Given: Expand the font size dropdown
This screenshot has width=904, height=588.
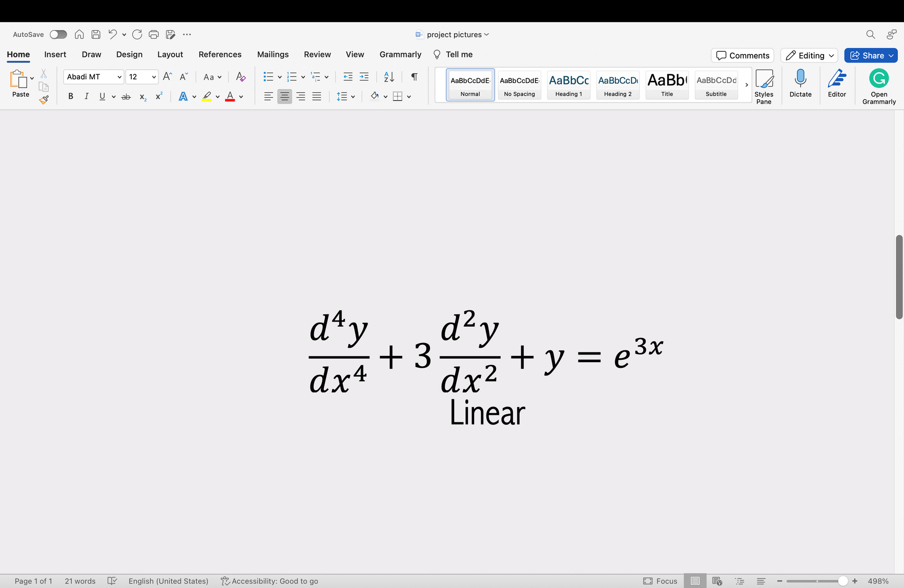Looking at the screenshot, I should pos(154,77).
